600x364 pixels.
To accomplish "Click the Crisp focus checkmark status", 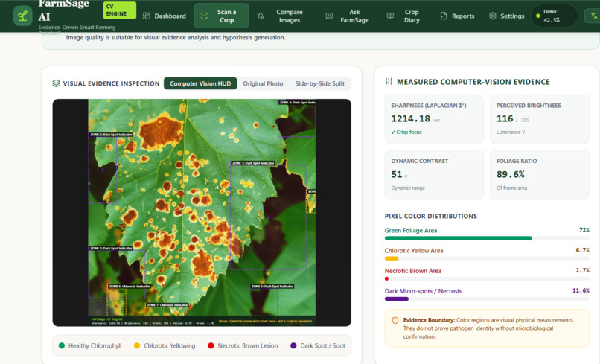I will click(x=406, y=132).
